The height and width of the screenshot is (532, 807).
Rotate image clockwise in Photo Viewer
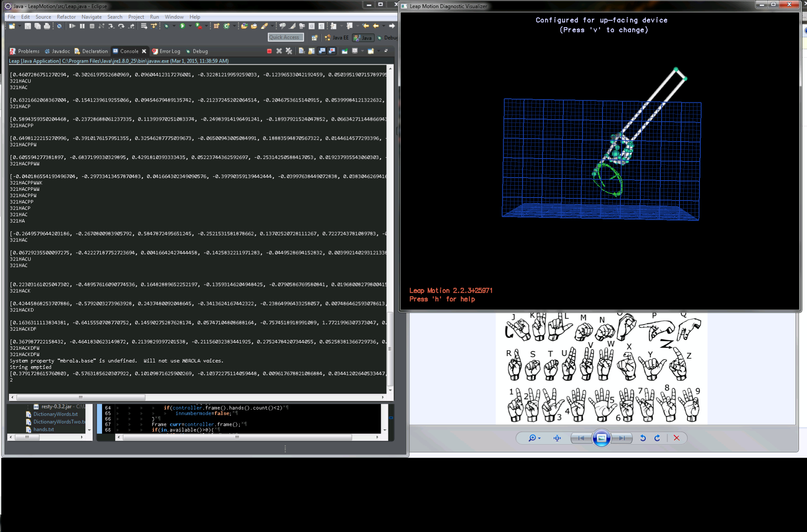click(657, 438)
